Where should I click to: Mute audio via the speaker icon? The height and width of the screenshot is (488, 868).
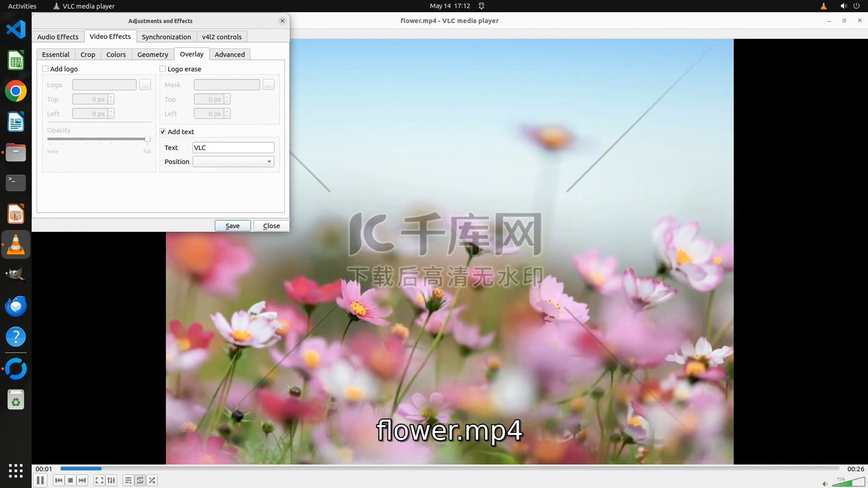pyautogui.click(x=825, y=483)
